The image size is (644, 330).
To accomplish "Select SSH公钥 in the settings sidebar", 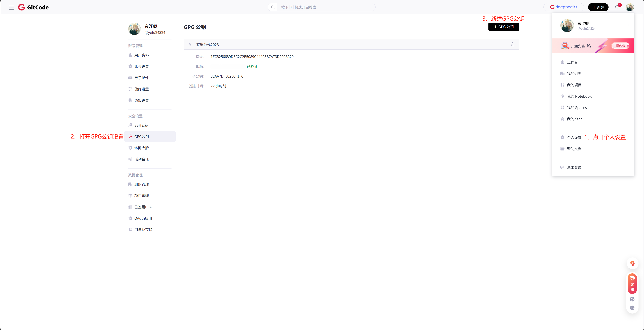I will 141,125.
